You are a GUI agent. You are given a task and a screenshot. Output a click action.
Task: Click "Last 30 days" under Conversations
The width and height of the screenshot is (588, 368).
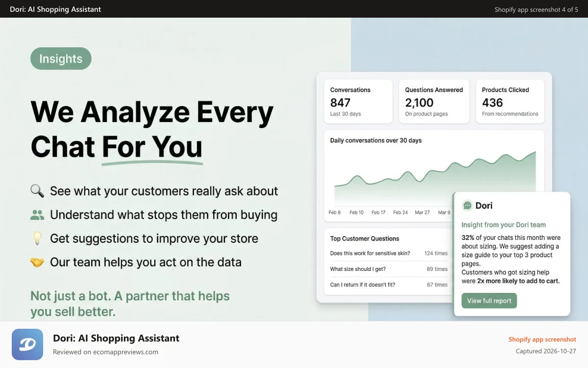click(345, 114)
